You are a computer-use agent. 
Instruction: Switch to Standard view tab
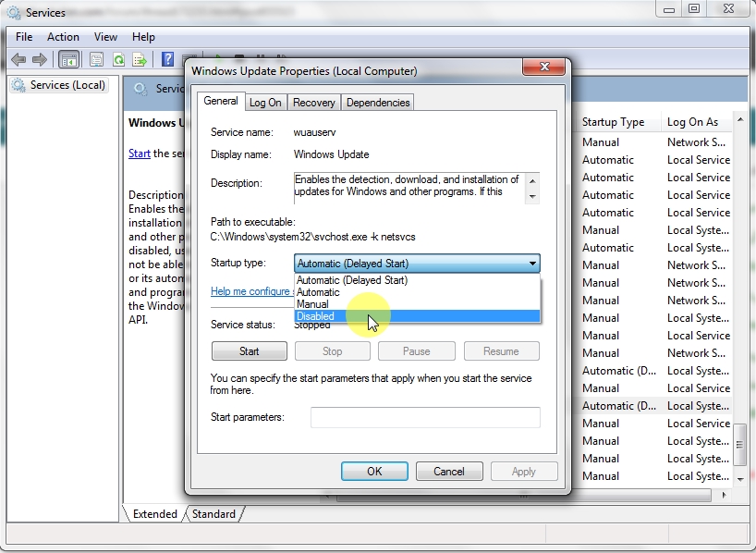click(213, 514)
